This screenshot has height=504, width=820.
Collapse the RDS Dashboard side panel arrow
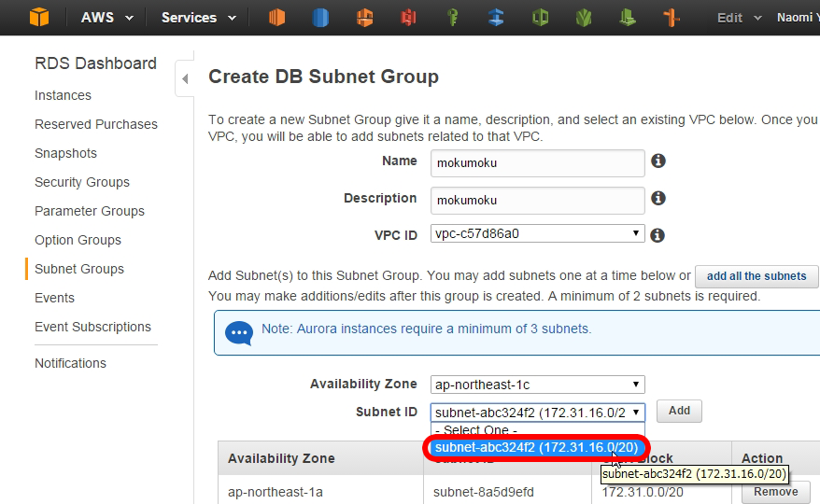tap(185, 79)
